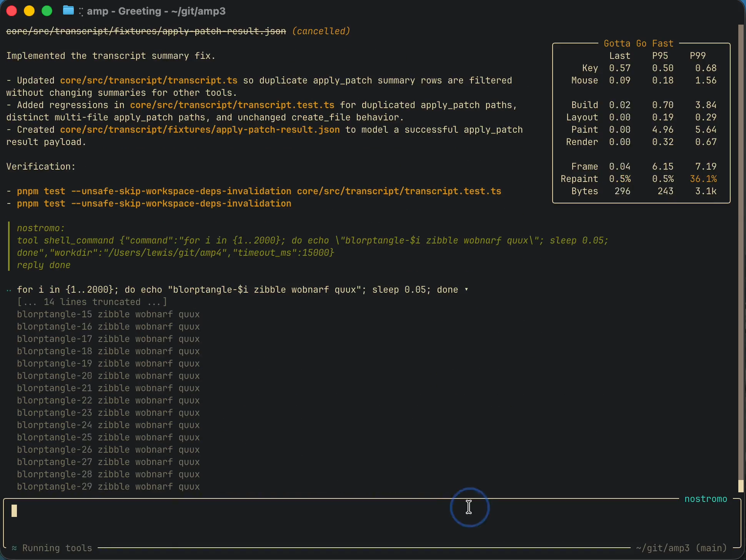Click the yellow minimize window button
Image resolution: width=746 pixels, height=560 pixels.
click(29, 11)
